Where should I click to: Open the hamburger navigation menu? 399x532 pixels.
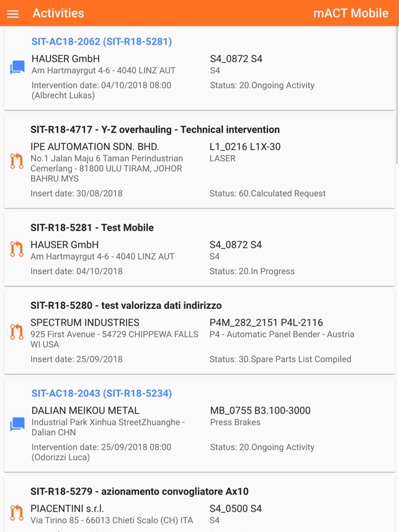pyautogui.click(x=13, y=14)
